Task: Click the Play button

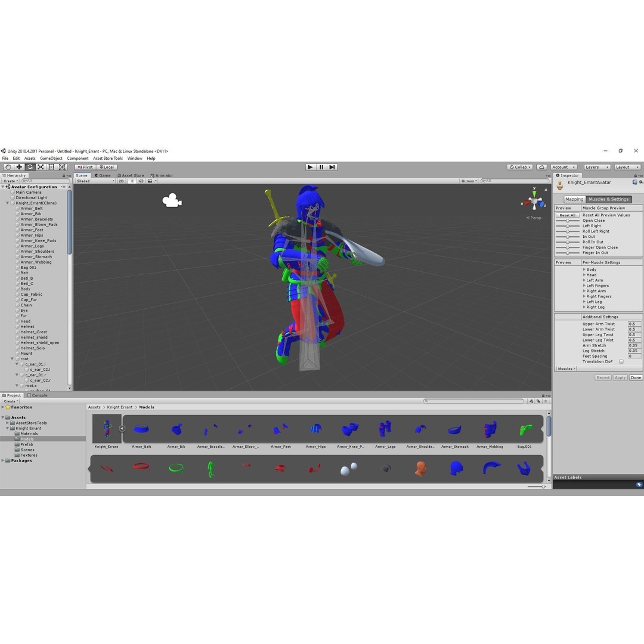Action: [x=310, y=167]
